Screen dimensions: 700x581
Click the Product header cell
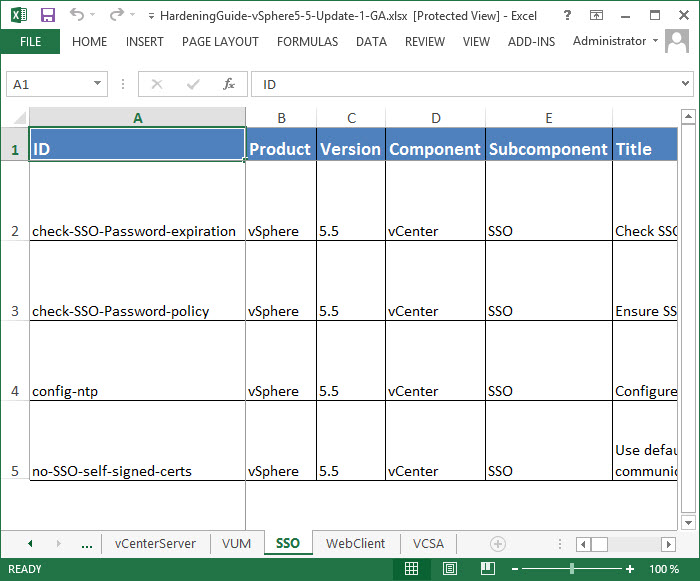tap(281, 144)
